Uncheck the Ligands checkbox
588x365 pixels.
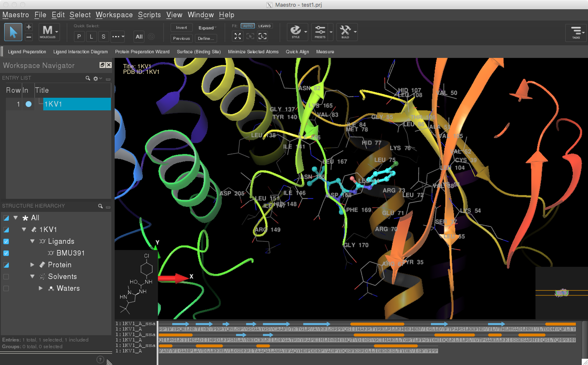tap(6, 241)
